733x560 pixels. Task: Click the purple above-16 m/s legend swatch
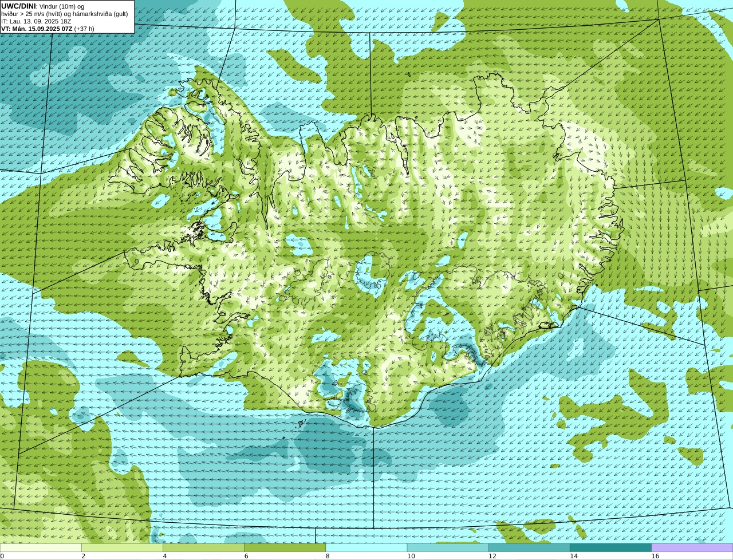coord(692,547)
